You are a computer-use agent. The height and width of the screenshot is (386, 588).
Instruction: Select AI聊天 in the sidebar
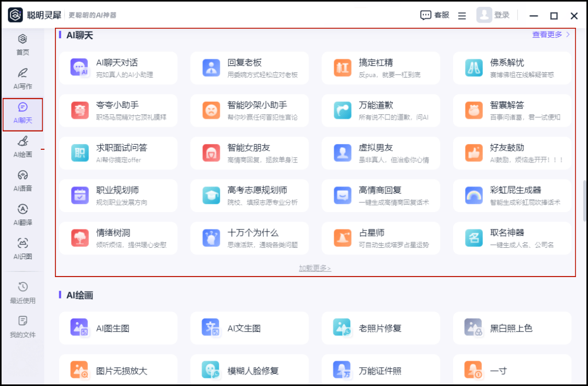[22, 114]
